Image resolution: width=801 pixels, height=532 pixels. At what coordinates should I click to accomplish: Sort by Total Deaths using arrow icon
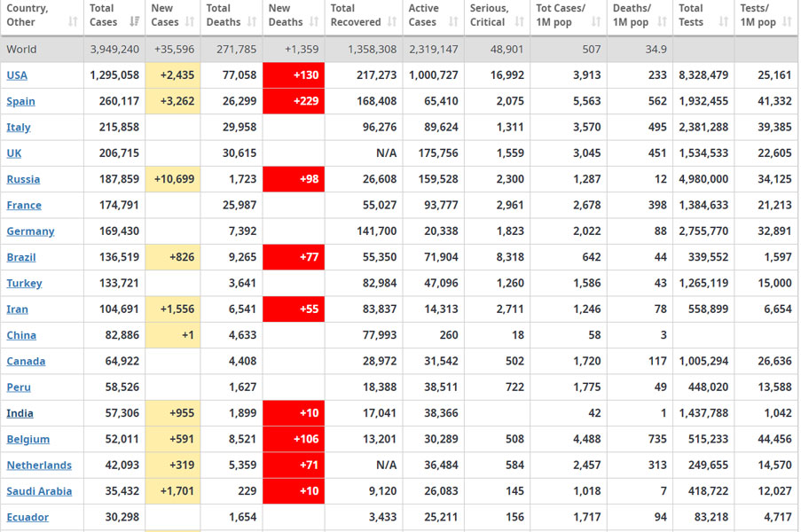[254, 22]
